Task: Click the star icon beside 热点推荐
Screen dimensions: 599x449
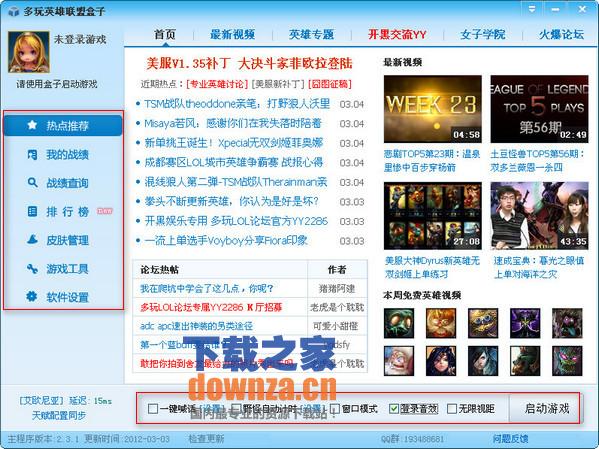Action: coord(32,125)
